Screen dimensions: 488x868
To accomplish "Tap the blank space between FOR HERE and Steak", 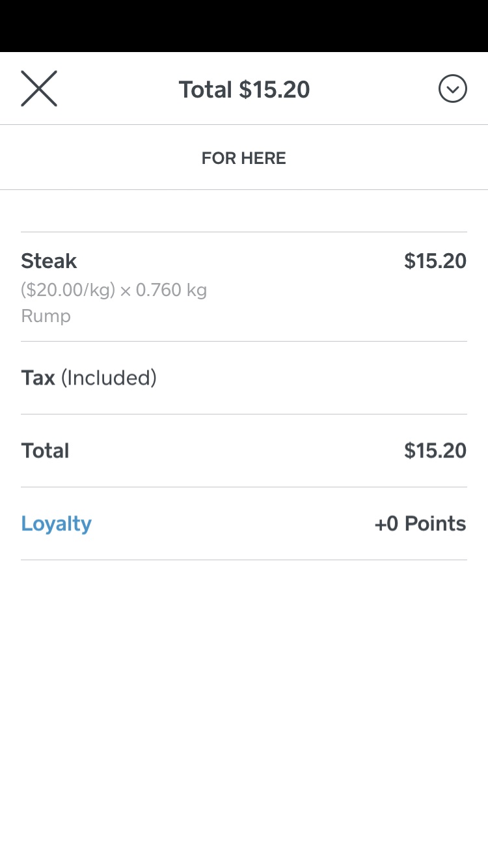I will tap(244, 211).
